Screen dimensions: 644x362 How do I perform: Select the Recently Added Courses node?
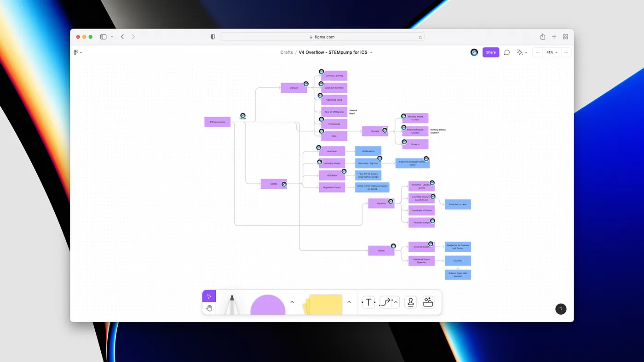pyautogui.click(x=415, y=119)
